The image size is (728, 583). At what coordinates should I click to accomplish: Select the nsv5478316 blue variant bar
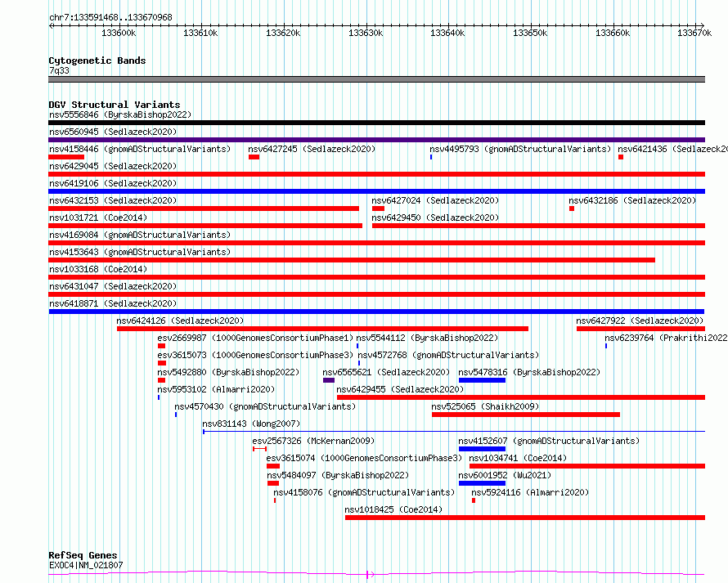[482, 380]
